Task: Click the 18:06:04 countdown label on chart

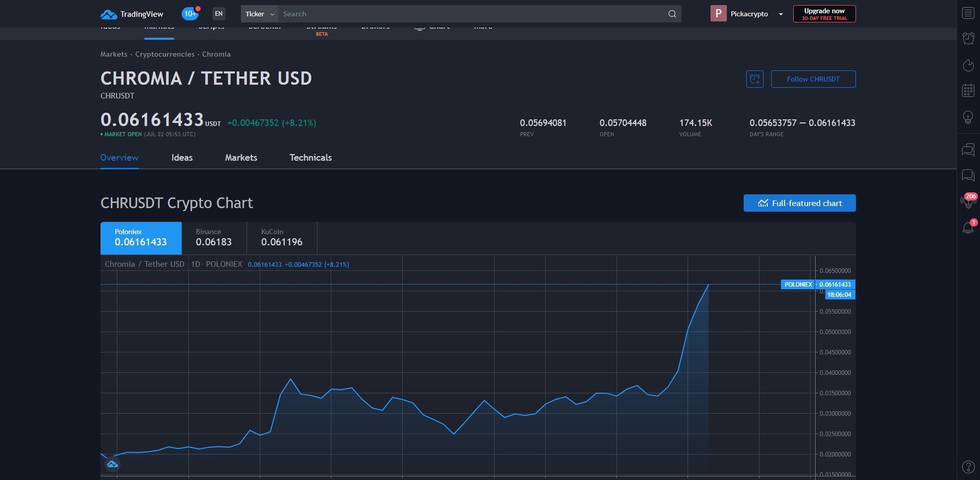Action: 839,295
